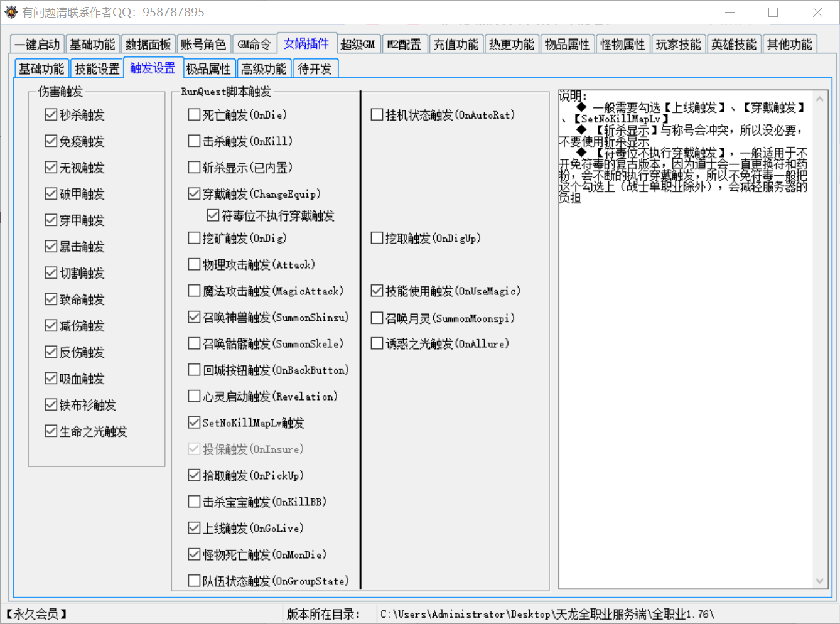Open the 数据面板 tab
840x624 pixels.
pyautogui.click(x=148, y=44)
